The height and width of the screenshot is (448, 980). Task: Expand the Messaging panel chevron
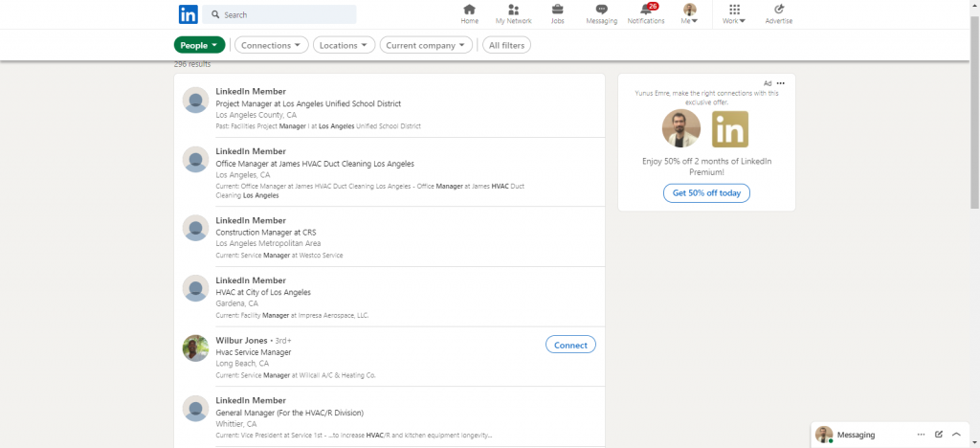click(956, 435)
